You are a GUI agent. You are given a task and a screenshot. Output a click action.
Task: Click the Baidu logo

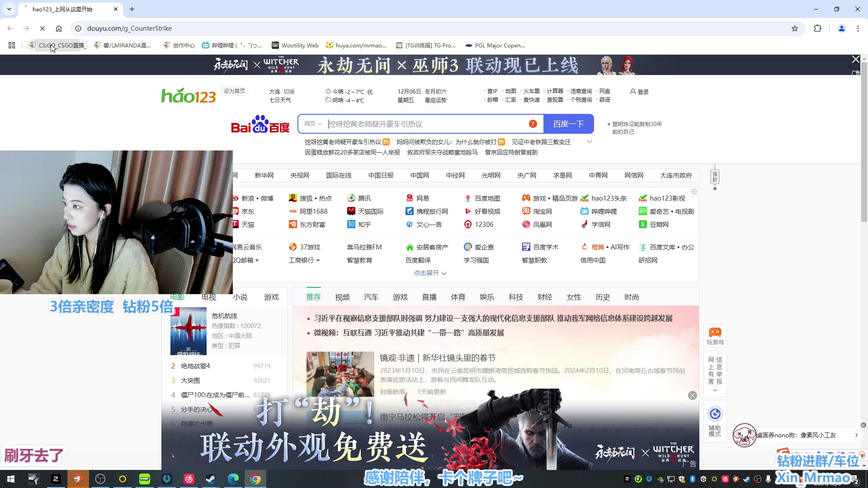click(x=260, y=124)
